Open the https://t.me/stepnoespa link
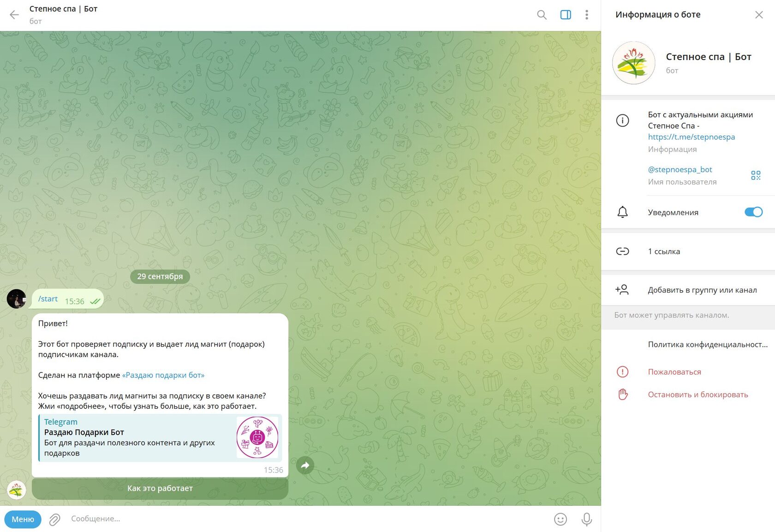The width and height of the screenshot is (775, 532). point(691,137)
